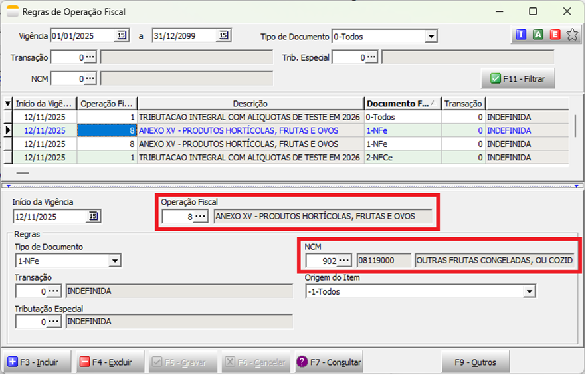Viewport: 588px width, 375px height.
Task: Click the Transação filter input field
Action: pos(67,58)
